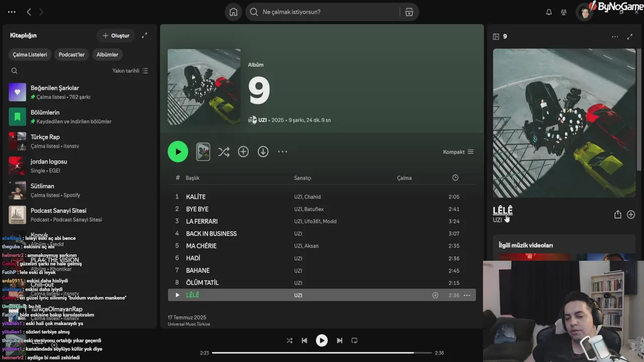Sort by the Çalma column header
The width and height of the screenshot is (644, 362).
[404, 178]
